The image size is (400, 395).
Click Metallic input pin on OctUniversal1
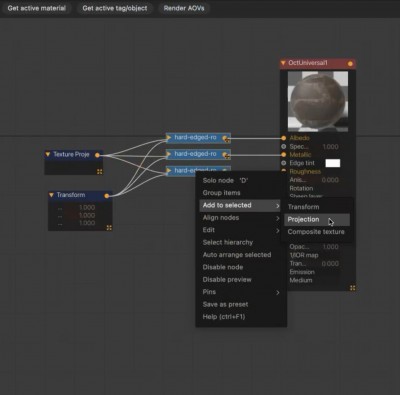click(283, 155)
